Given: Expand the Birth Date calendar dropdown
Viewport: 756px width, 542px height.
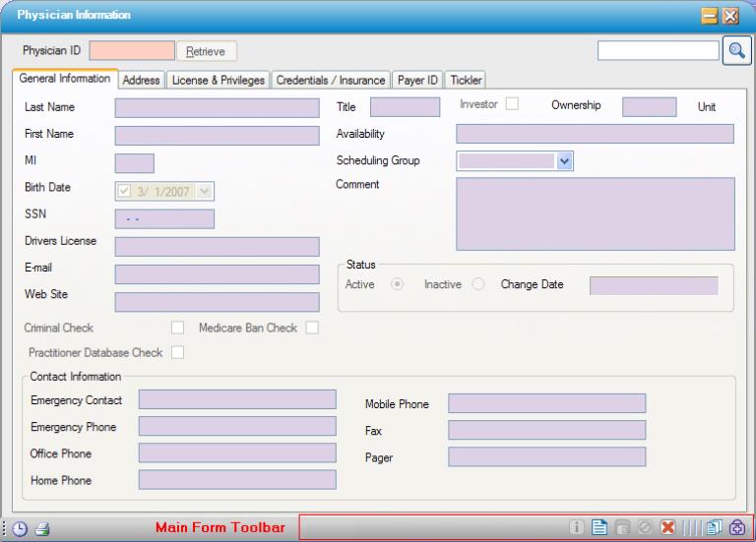Looking at the screenshot, I should (x=206, y=191).
